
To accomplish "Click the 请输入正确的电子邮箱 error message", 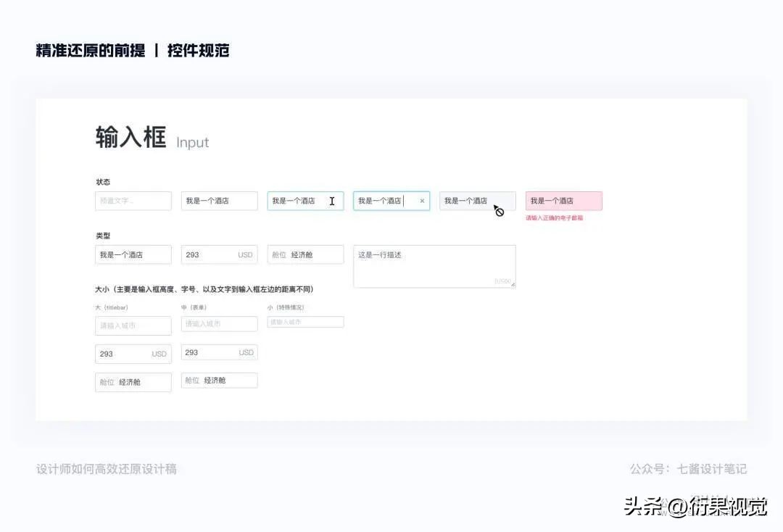I will pyautogui.click(x=555, y=218).
